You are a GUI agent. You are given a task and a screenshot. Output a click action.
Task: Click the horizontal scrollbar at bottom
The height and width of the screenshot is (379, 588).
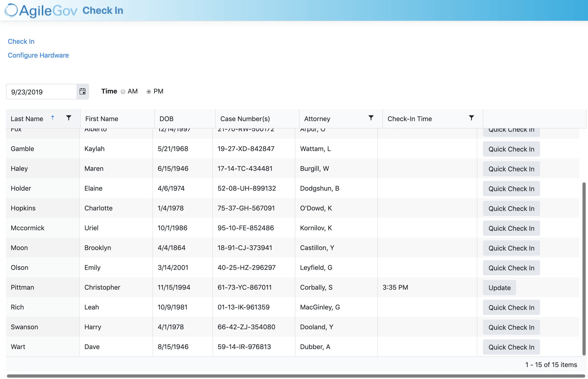296,376
